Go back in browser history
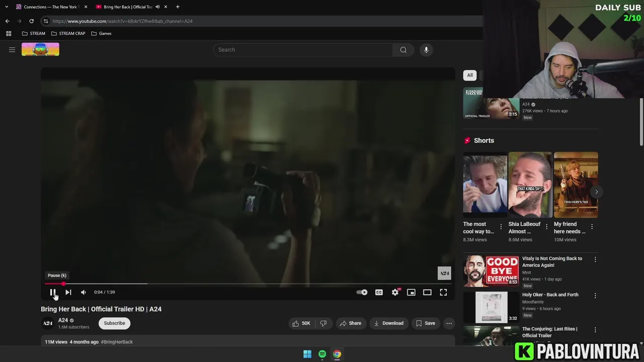This screenshot has width=644, height=362. pyautogui.click(x=8, y=21)
